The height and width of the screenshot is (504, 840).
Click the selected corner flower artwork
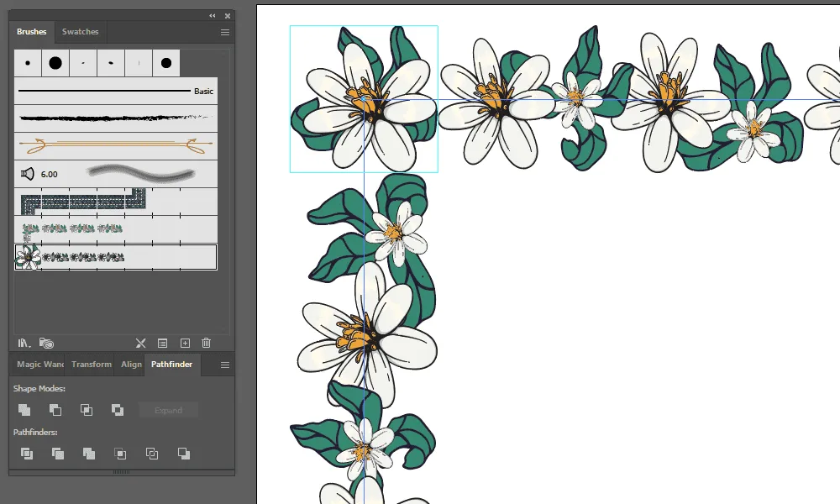coord(364,99)
